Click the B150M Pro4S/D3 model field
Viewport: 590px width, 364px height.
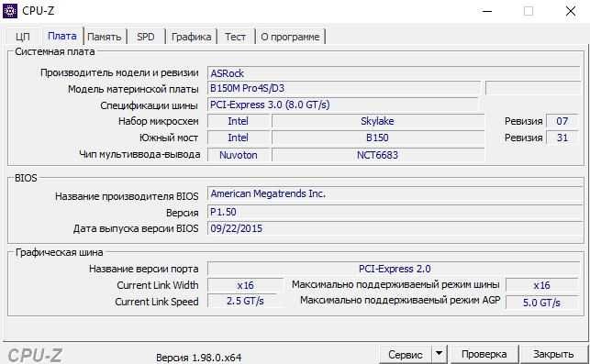click(344, 89)
